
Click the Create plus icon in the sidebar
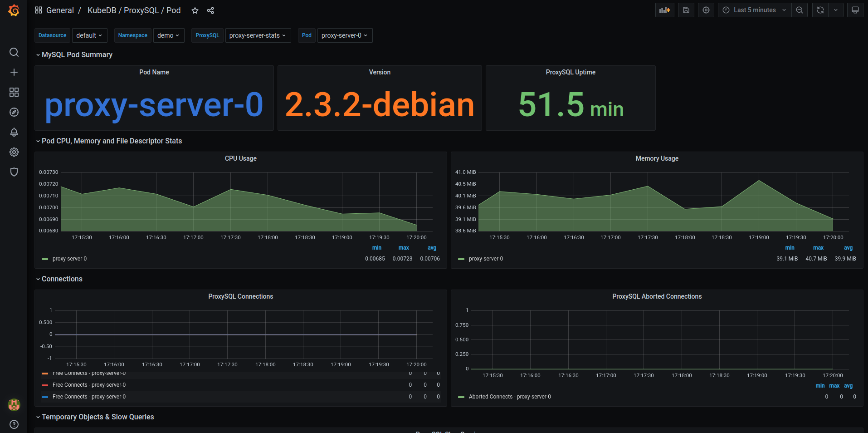(x=14, y=72)
